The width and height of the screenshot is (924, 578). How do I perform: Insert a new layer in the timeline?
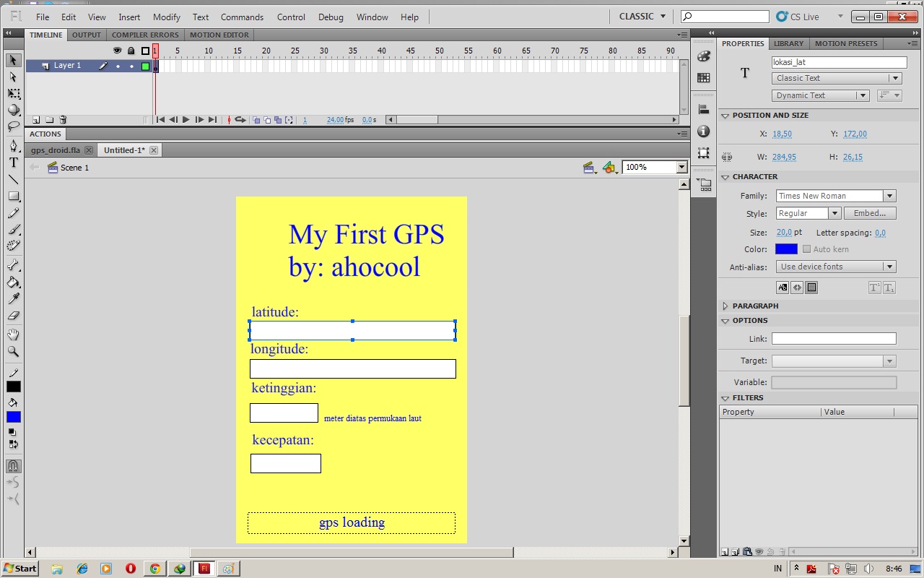(x=36, y=119)
